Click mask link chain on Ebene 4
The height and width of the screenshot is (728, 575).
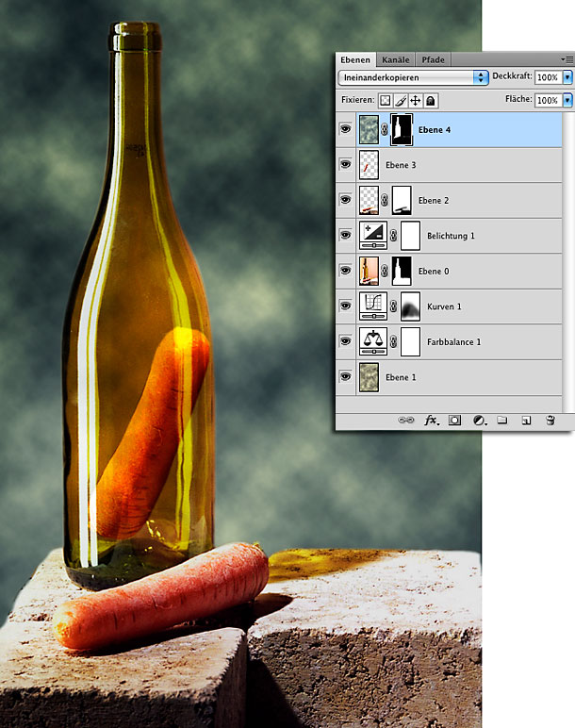click(x=385, y=129)
